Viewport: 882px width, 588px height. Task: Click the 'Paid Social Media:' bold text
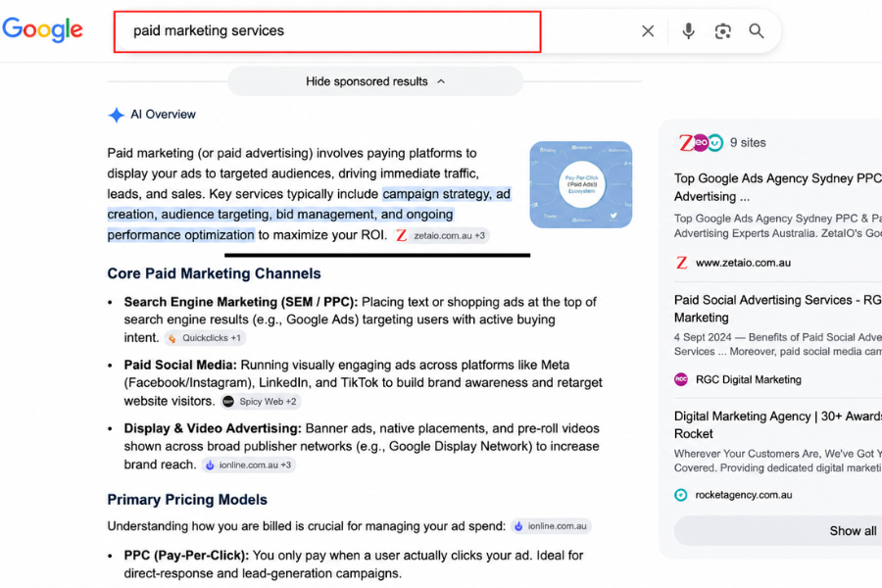click(180, 366)
